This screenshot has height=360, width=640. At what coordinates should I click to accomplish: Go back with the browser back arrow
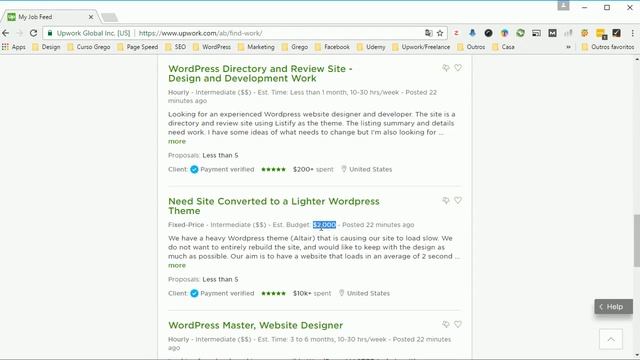click(x=6, y=33)
